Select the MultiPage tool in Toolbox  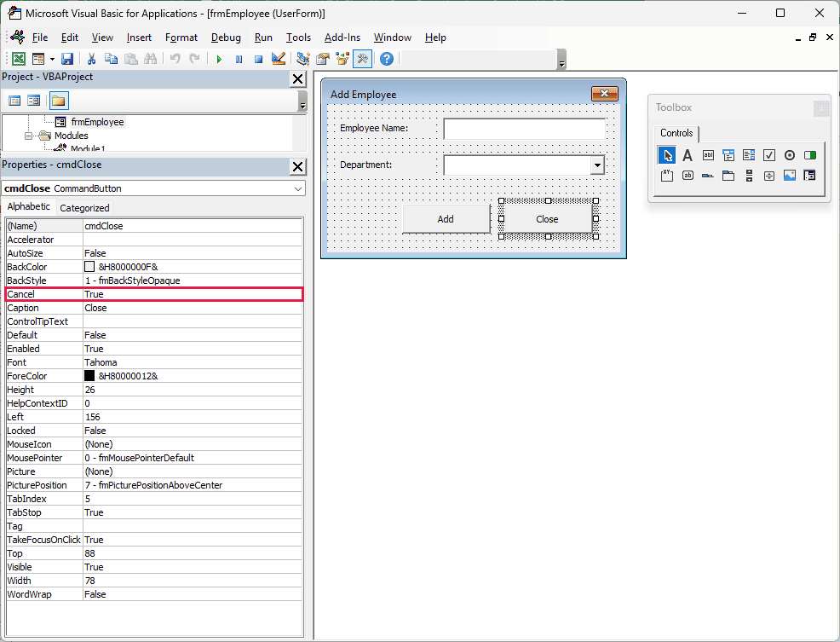tap(728, 176)
